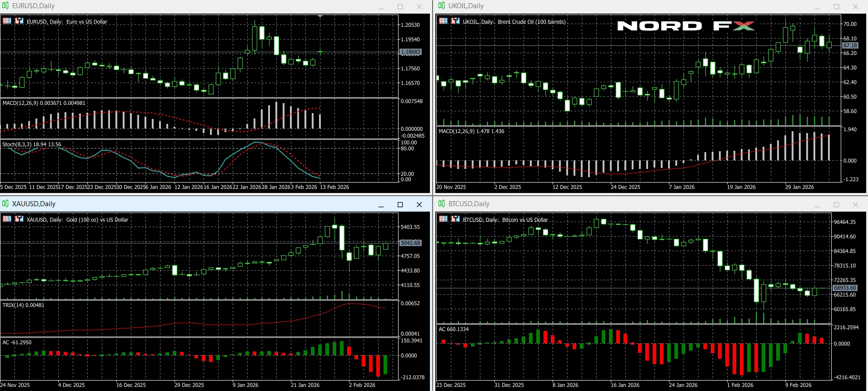Click the '7 Jan 2026' date on UKOIL timeline
This screenshot has height=391, width=868.
coord(682,187)
